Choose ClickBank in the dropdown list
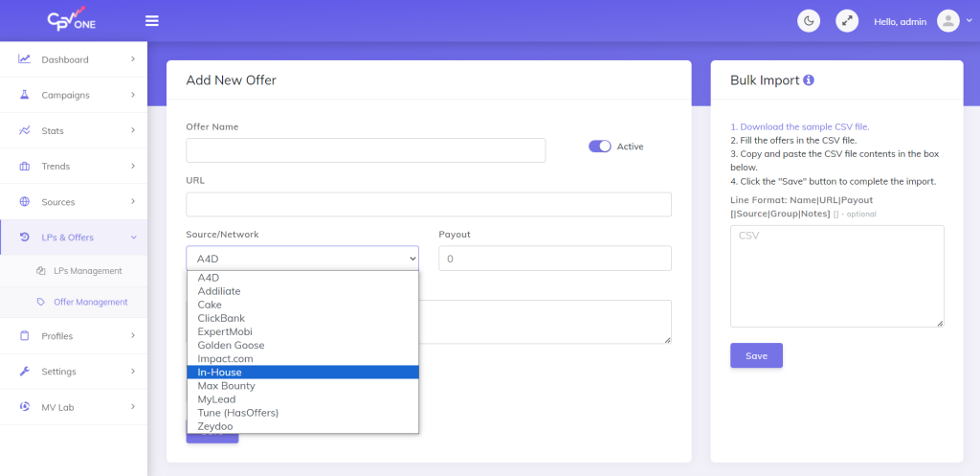980x476 pixels. 302,318
